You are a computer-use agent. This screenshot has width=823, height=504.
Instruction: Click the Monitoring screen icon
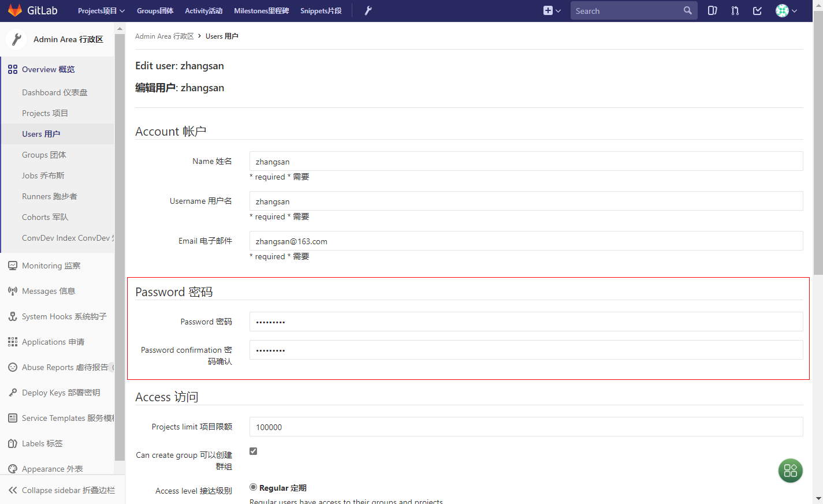click(x=13, y=266)
